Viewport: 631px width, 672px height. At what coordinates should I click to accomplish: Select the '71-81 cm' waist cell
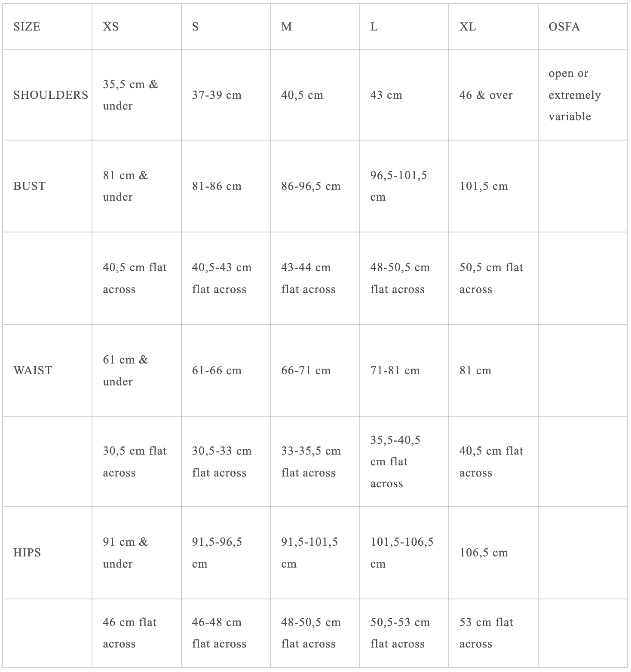(395, 370)
